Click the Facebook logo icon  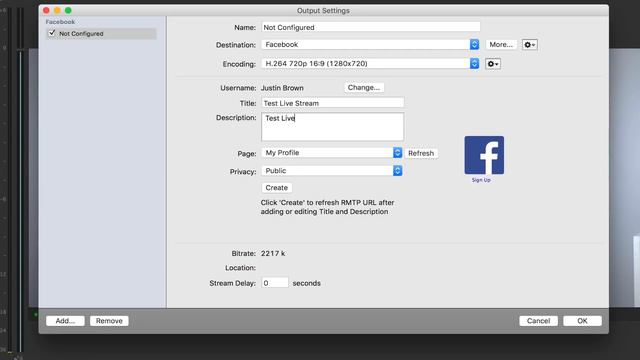(x=484, y=155)
